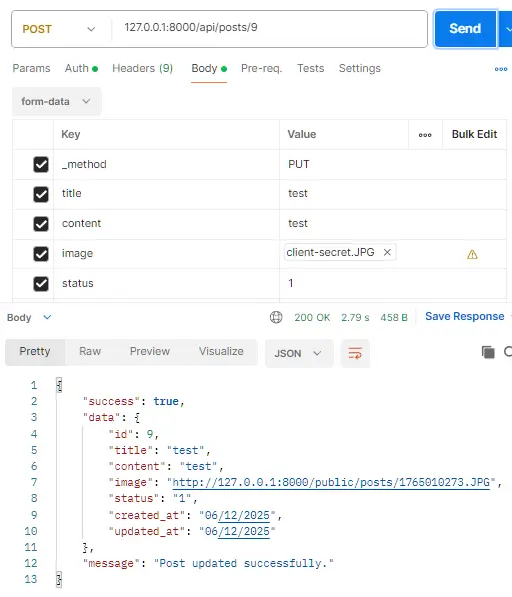This screenshot has height=597, width=512.
Task: Open the Send options dropdown arrow
Action: tap(507, 29)
